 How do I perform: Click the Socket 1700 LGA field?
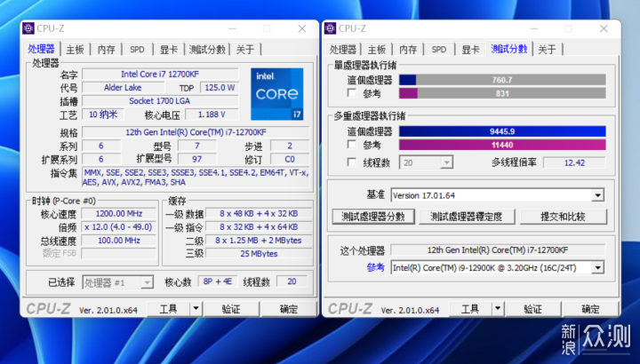click(x=160, y=100)
